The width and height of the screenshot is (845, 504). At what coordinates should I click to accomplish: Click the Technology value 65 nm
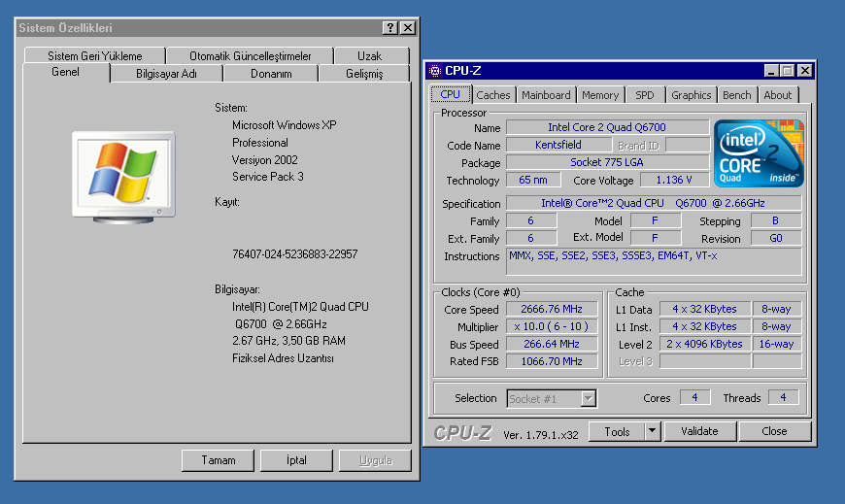tap(533, 180)
